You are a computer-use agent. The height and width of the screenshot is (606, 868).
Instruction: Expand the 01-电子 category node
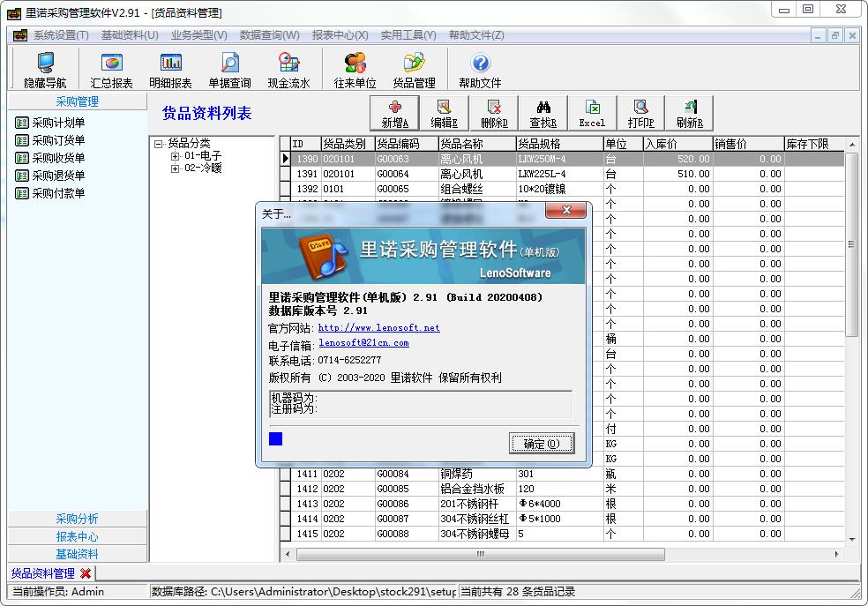click(176, 156)
